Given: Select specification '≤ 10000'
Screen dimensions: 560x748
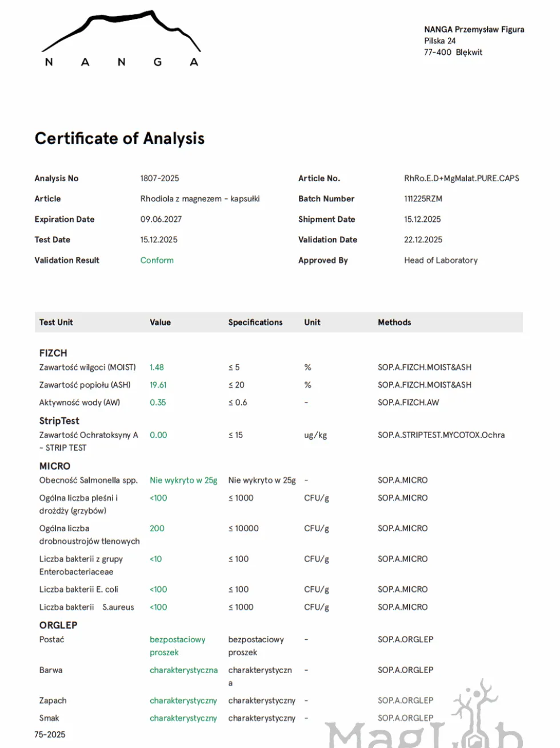Looking at the screenshot, I should (x=243, y=528).
